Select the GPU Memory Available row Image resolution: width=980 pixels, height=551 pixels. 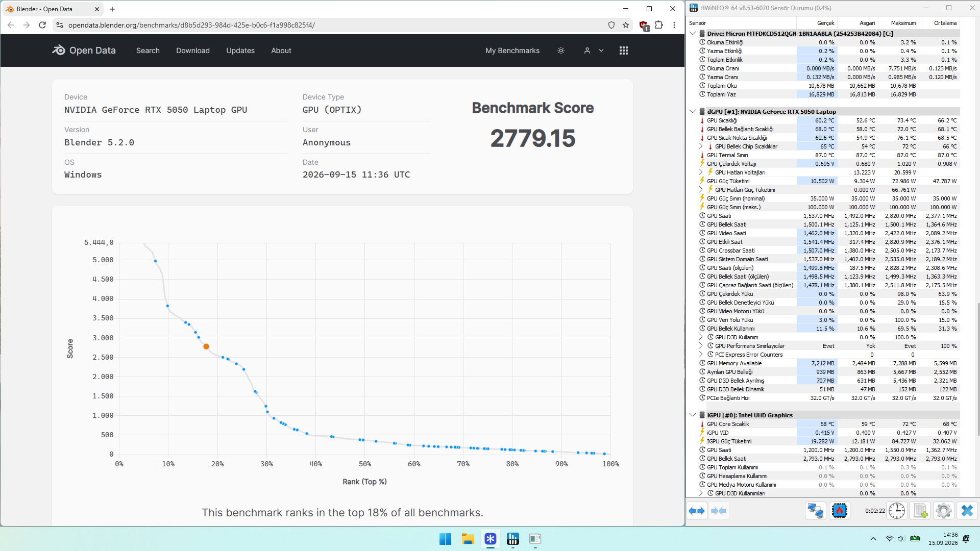click(x=824, y=363)
